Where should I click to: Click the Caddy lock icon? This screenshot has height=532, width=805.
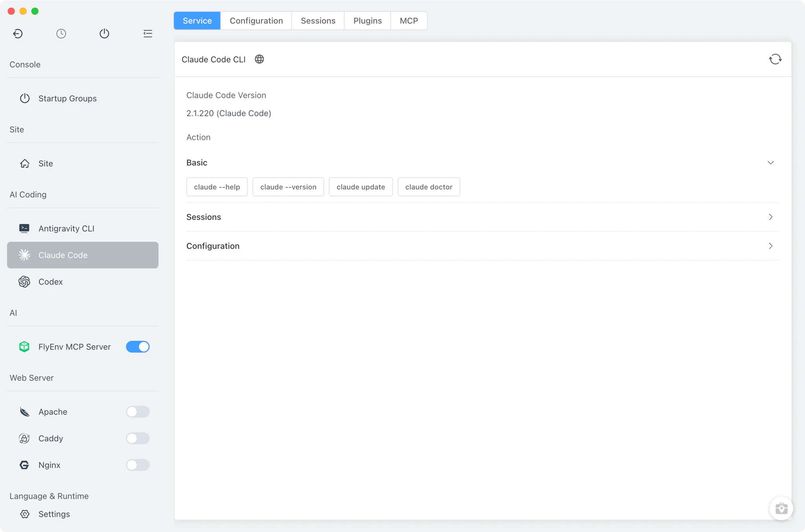[24, 438]
